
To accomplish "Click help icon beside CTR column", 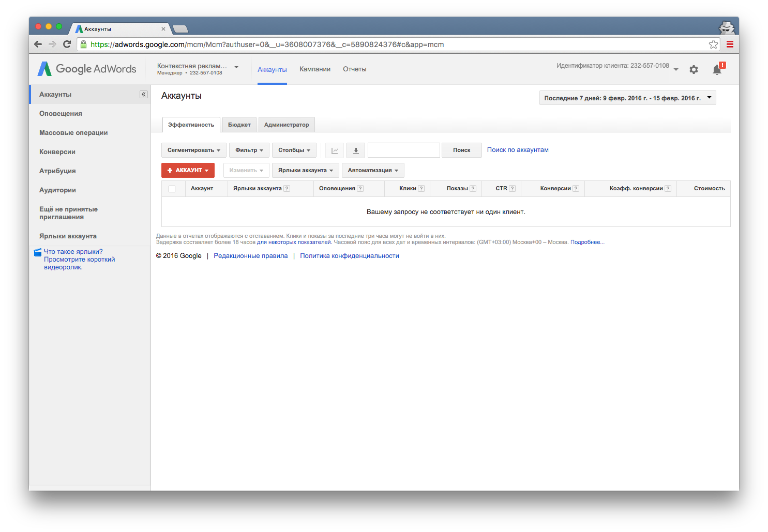I will (x=513, y=189).
